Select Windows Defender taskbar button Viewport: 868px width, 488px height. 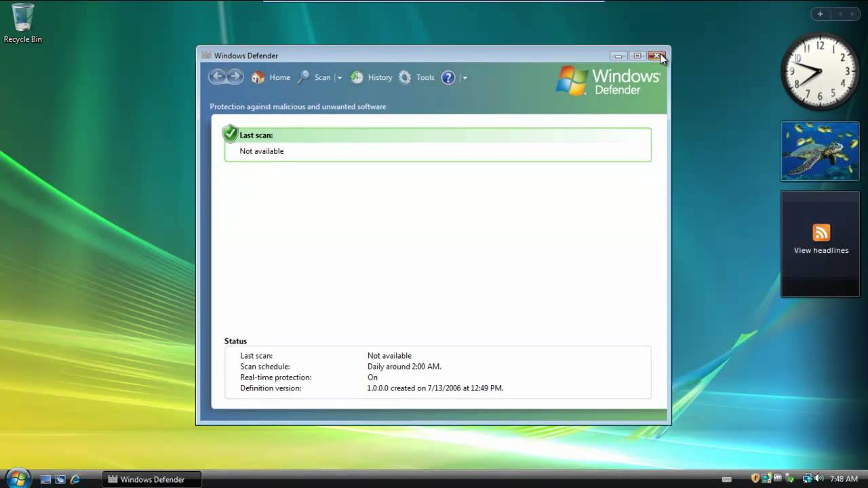coord(151,479)
